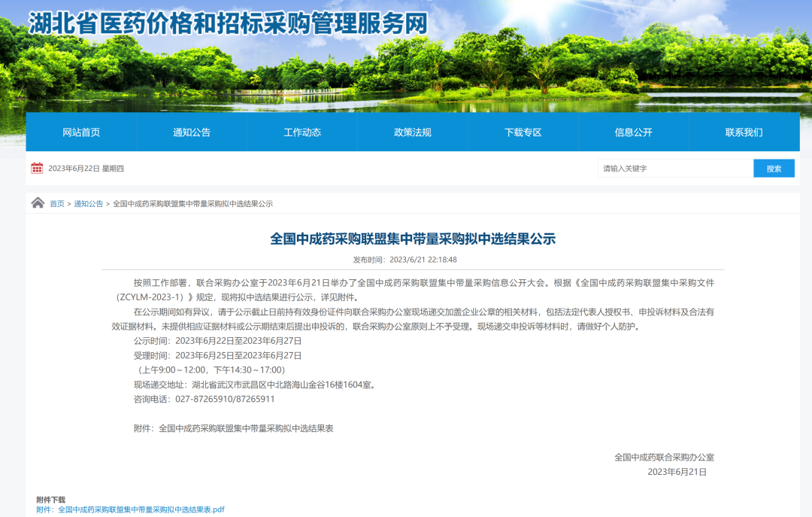Screen dimensions: 812x517
Task: Follow the 通知公告 breadcrumb link
Action: point(89,204)
